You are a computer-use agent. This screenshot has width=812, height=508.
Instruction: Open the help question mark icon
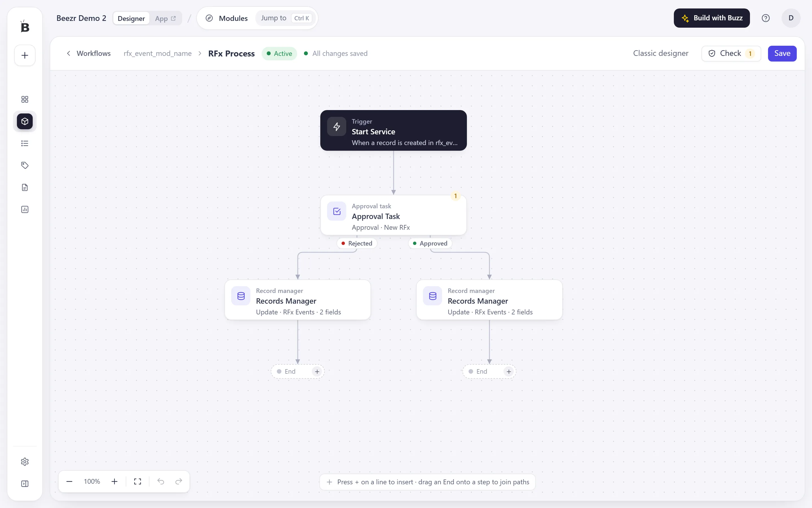tap(765, 18)
